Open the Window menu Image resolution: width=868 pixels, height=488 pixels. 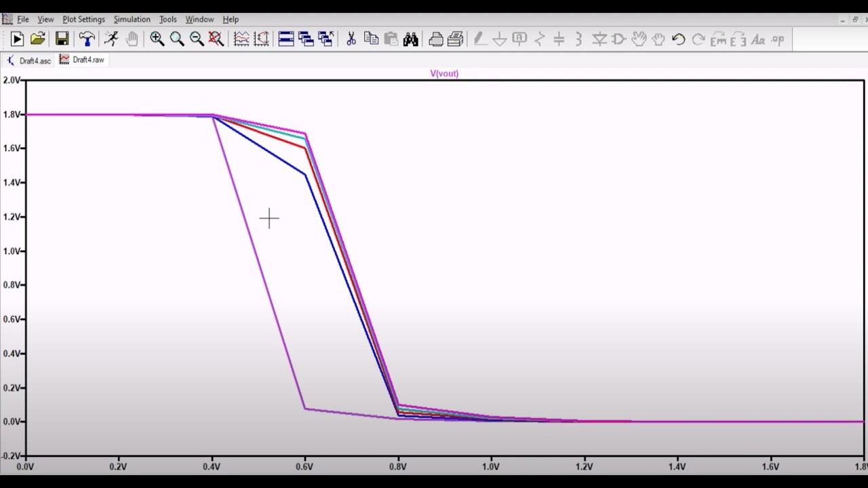199,19
